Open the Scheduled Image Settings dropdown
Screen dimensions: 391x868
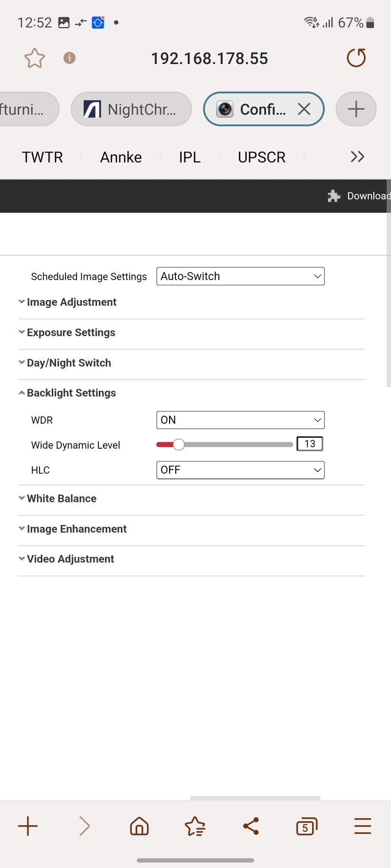point(240,276)
